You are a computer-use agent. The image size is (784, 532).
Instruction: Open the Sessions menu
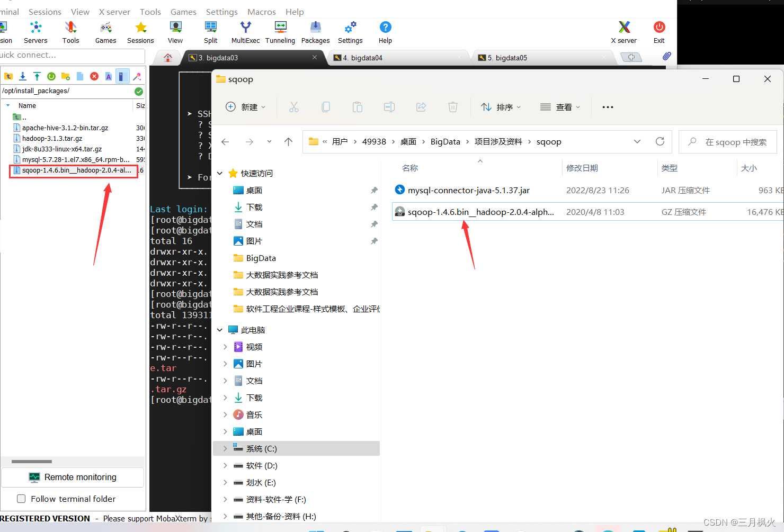[x=44, y=12]
